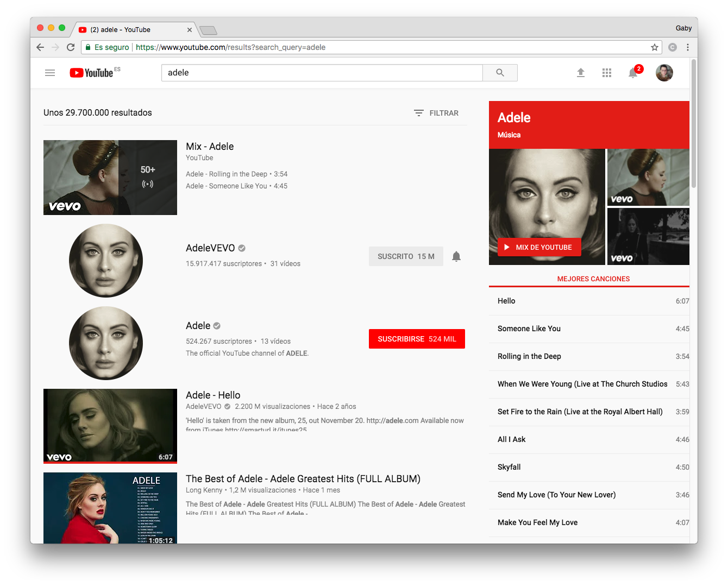Screen dimensions: 728x587
Task: Open the official Adele channel avatar
Action: point(106,343)
